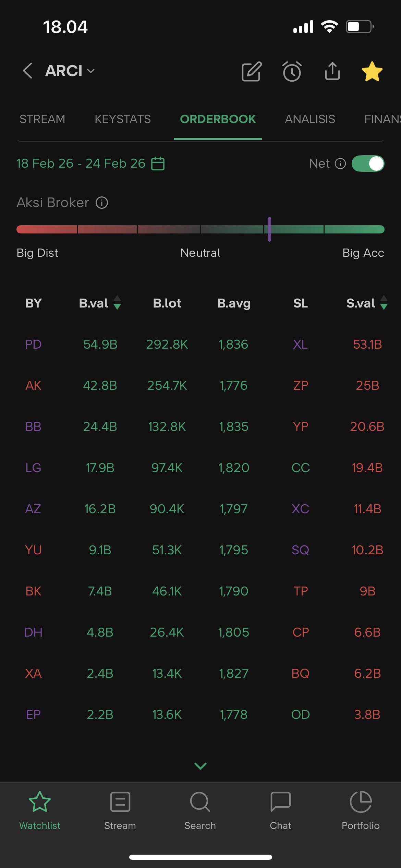Expand more broker rows with bottom chevron
The width and height of the screenshot is (401, 868).
tap(200, 765)
